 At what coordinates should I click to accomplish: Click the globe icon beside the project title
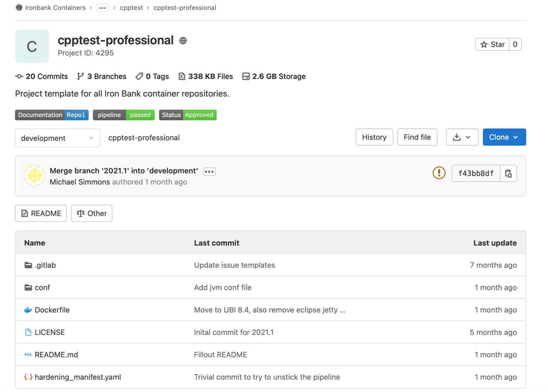(183, 41)
